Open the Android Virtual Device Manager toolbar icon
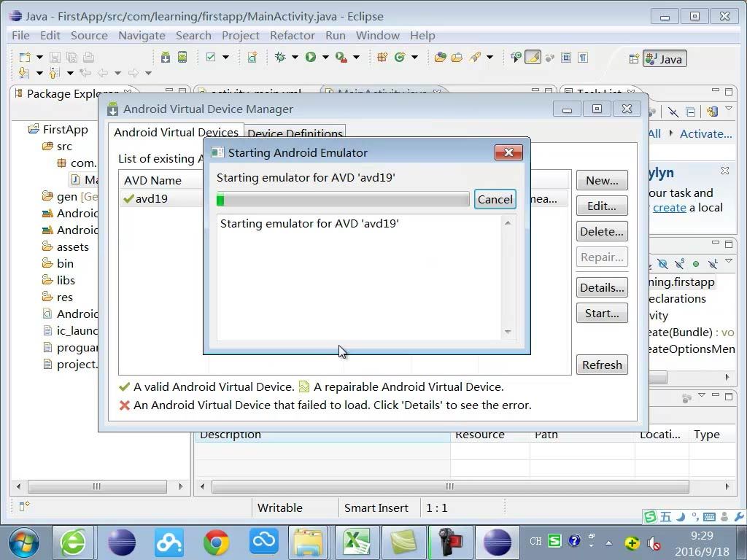Screen dimensions: 747x560 (x=182, y=58)
